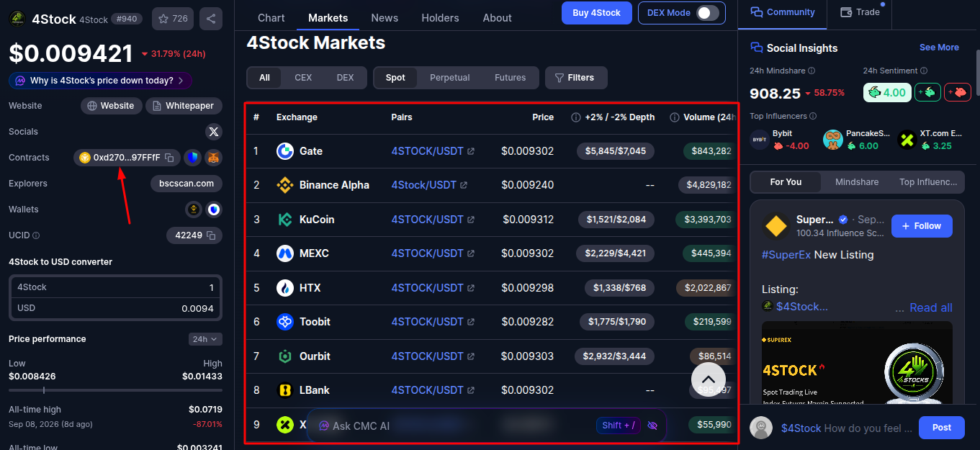Hide Ask CMC AI bar with eye icon
The height and width of the screenshot is (450, 980).
(x=652, y=426)
